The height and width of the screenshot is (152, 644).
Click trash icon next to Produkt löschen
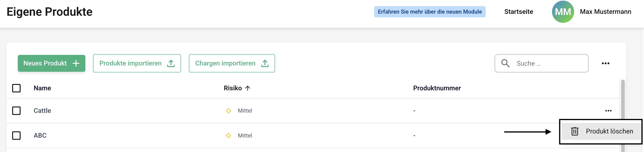tap(575, 131)
